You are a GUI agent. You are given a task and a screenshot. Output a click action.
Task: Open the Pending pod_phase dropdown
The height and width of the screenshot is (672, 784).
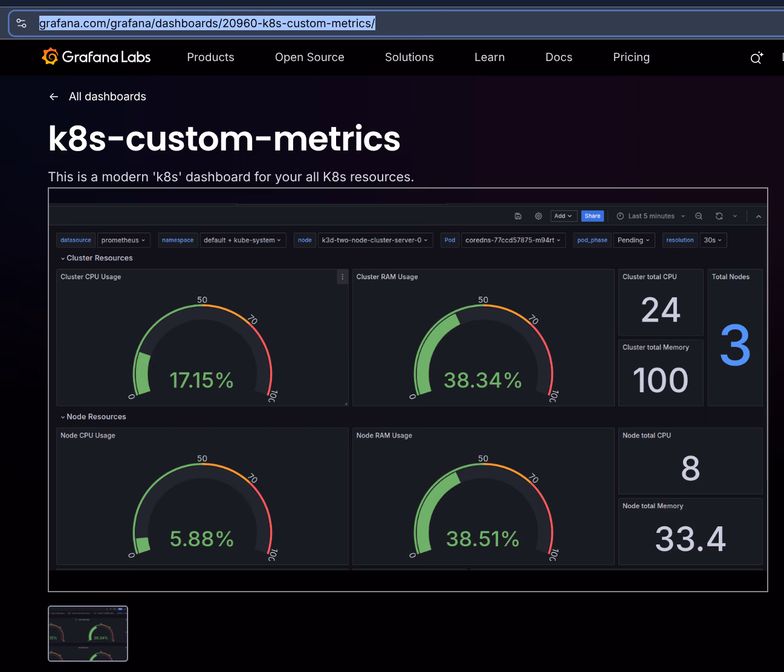(633, 240)
